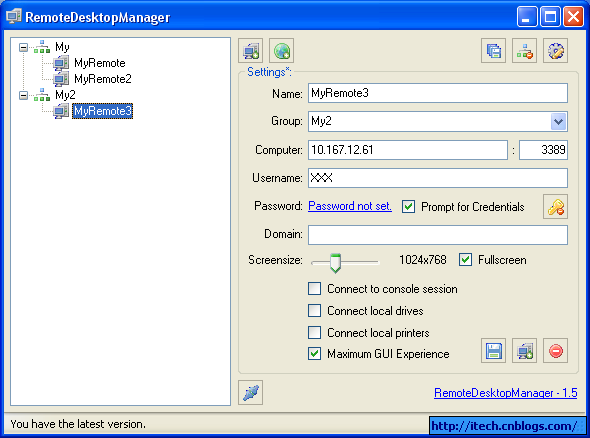Select MyRemote in the tree
The width and height of the screenshot is (590, 438).
tap(100, 63)
